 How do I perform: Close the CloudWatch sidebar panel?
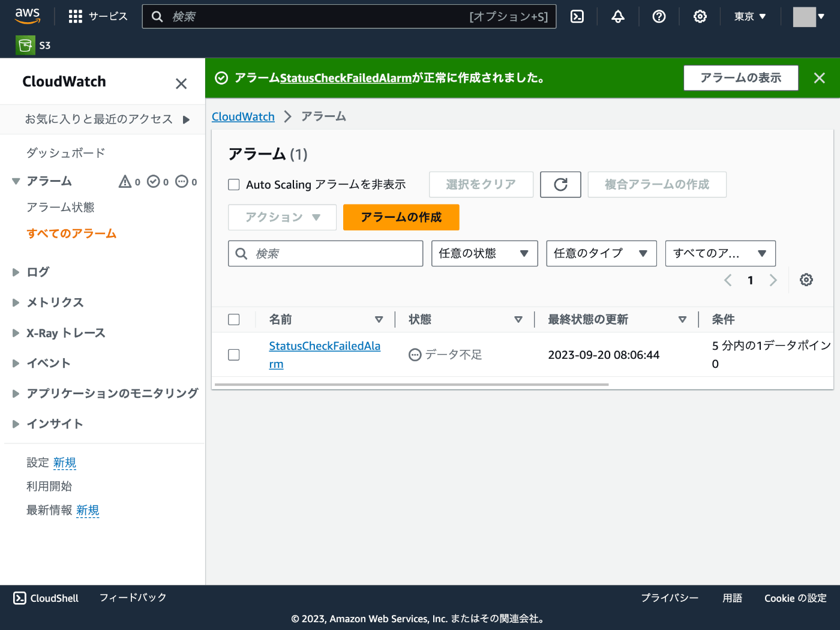(181, 83)
